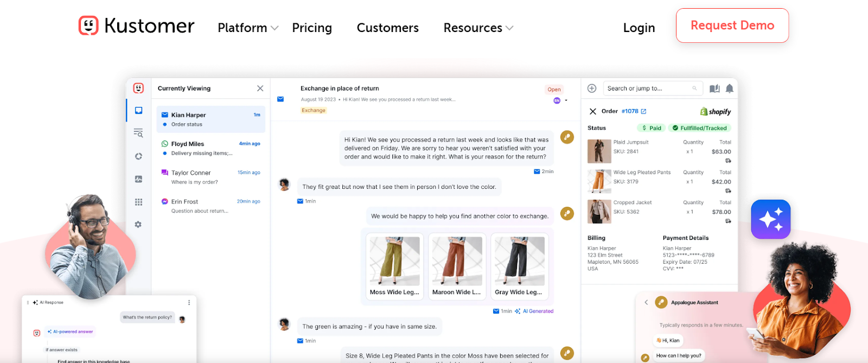Open the inbox icon in sidebar
Image resolution: width=868 pixels, height=363 pixels.
click(x=139, y=110)
